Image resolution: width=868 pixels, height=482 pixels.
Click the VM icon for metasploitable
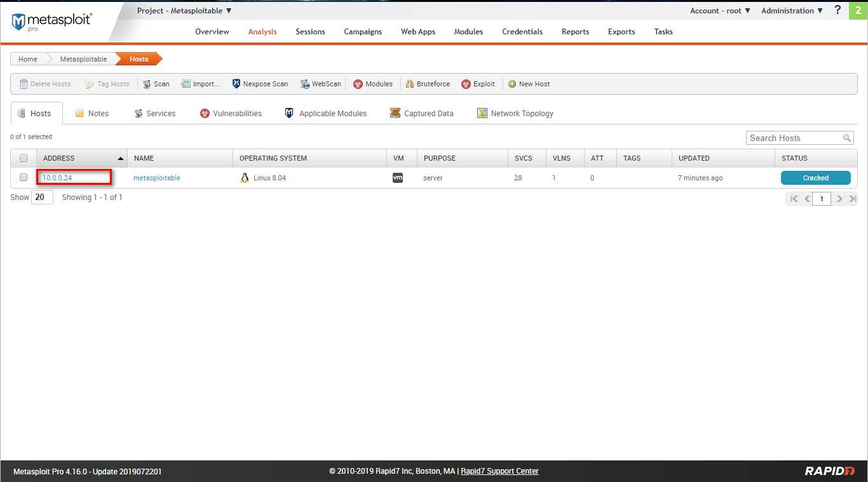(398, 178)
